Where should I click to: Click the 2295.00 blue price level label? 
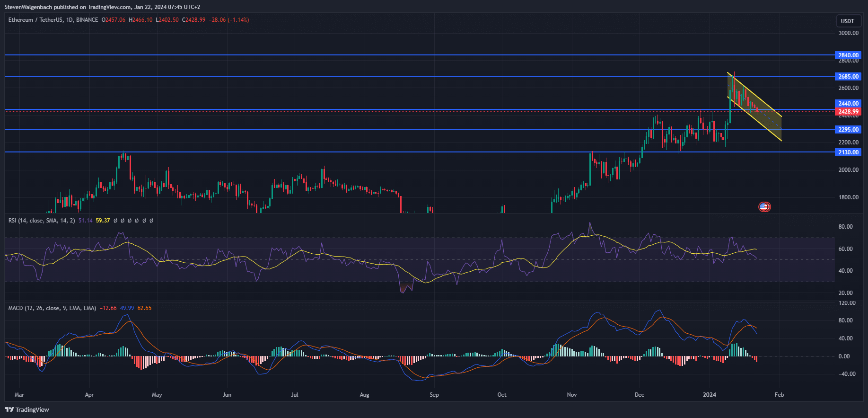click(x=848, y=130)
